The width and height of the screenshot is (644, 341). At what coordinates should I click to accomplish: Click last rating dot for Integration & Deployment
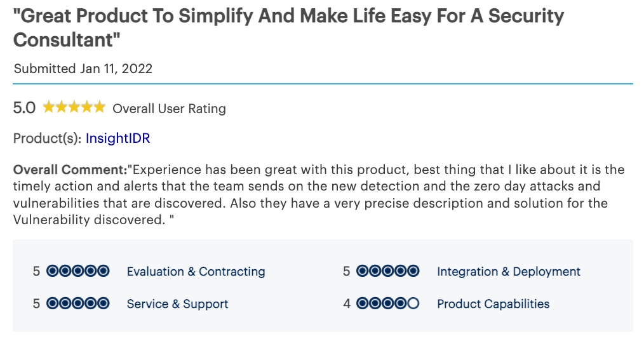413,271
